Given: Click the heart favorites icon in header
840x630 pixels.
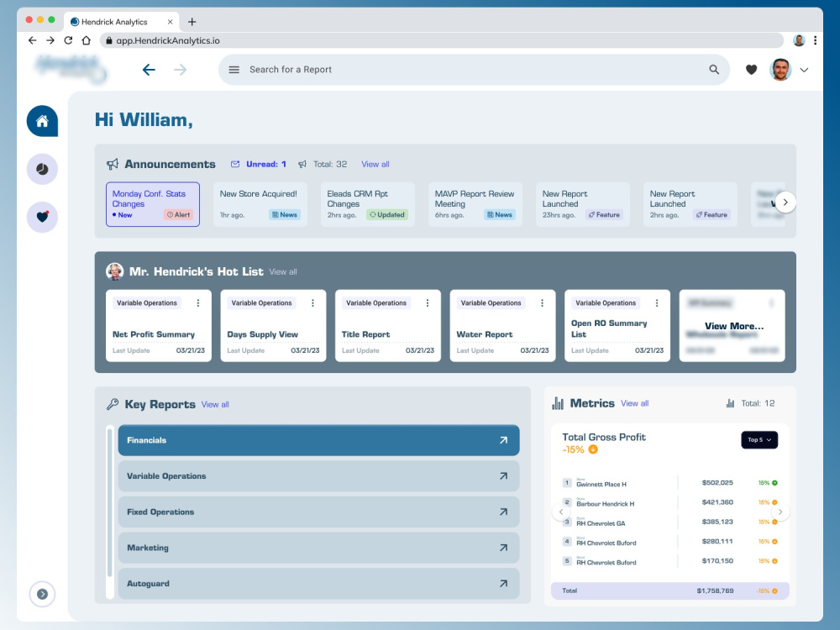Looking at the screenshot, I should pyautogui.click(x=751, y=70).
